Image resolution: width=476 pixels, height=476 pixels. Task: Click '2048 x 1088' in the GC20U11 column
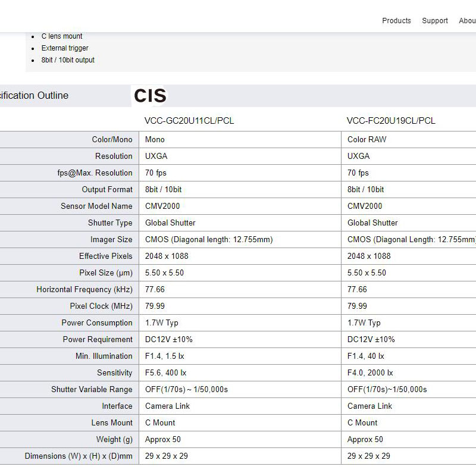(x=167, y=256)
